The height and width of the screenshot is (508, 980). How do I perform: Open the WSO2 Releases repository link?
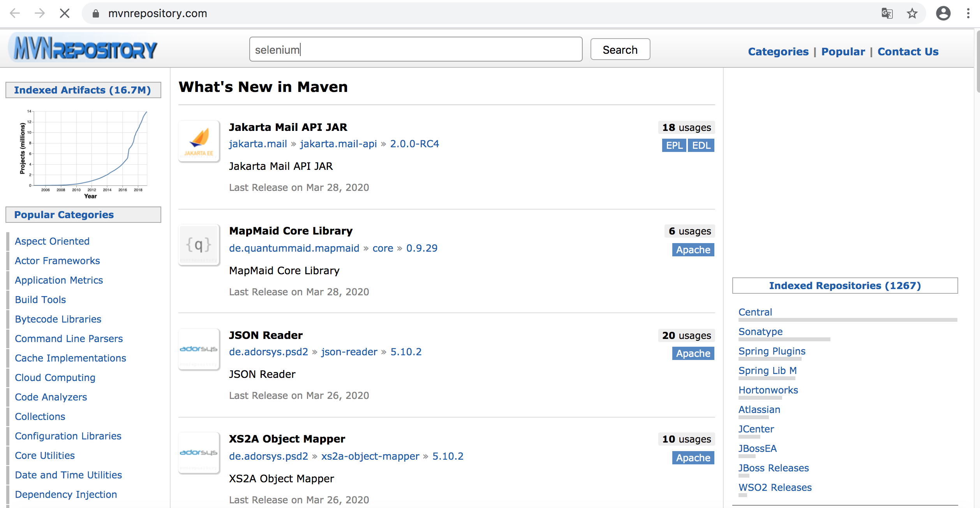[x=775, y=487]
